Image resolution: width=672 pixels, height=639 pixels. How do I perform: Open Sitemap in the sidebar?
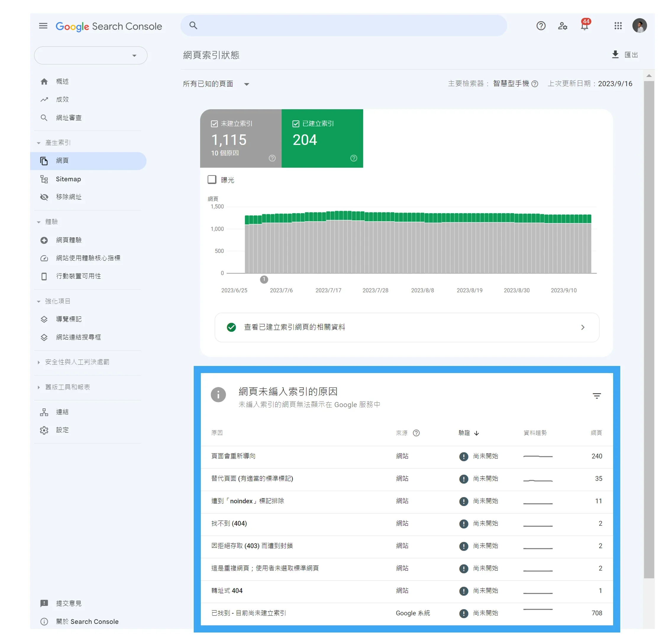point(68,180)
